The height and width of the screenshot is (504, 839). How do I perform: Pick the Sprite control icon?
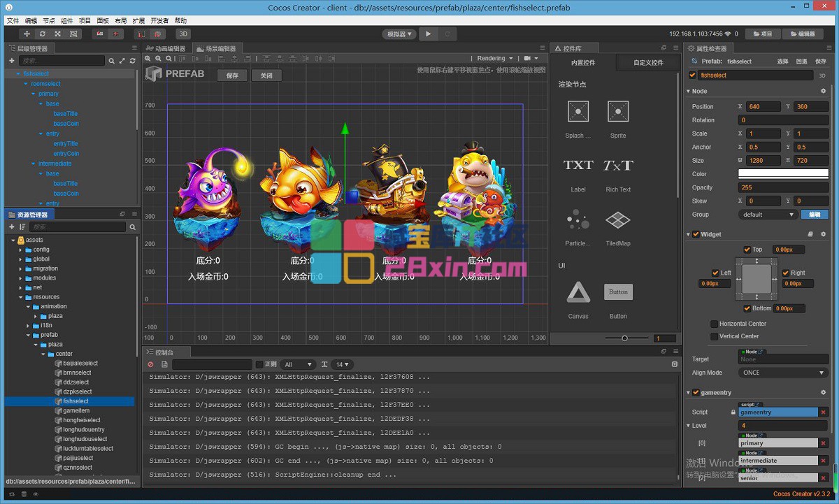(618, 111)
